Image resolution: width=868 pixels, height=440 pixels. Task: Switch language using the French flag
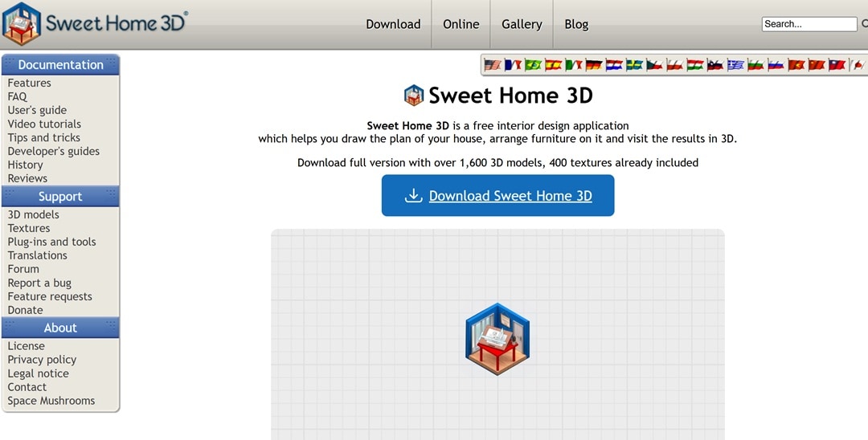[513, 65]
